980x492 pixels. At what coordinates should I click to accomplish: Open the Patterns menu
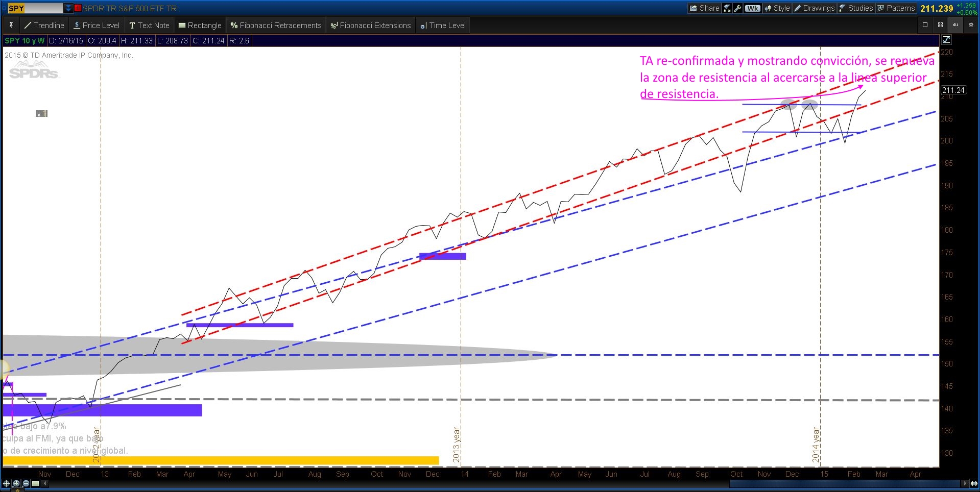896,8
